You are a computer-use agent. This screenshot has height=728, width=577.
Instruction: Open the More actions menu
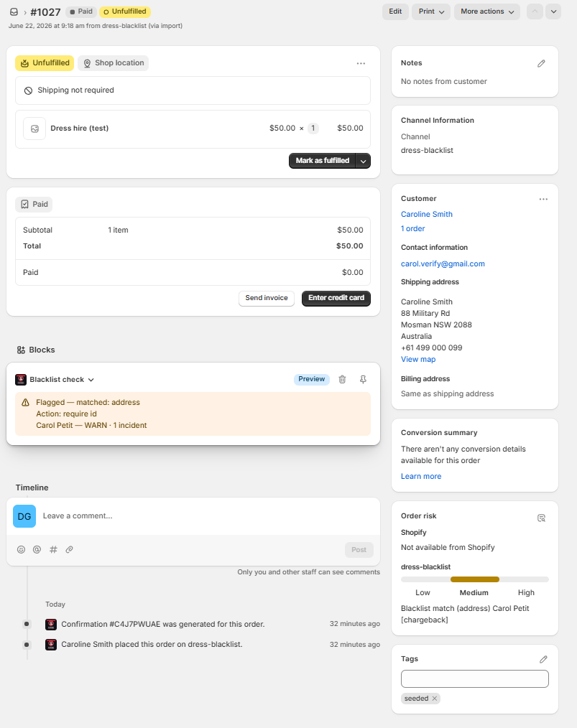click(x=487, y=11)
